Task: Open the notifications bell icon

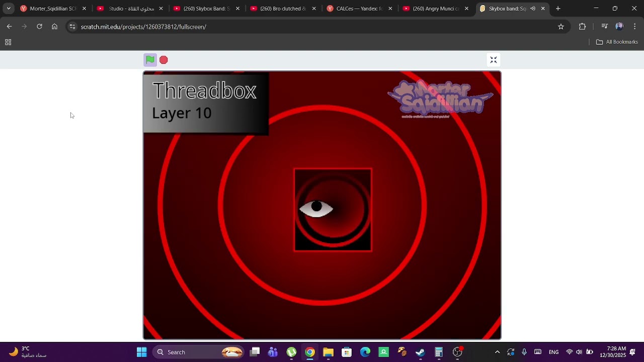Action: [x=633, y=352]
